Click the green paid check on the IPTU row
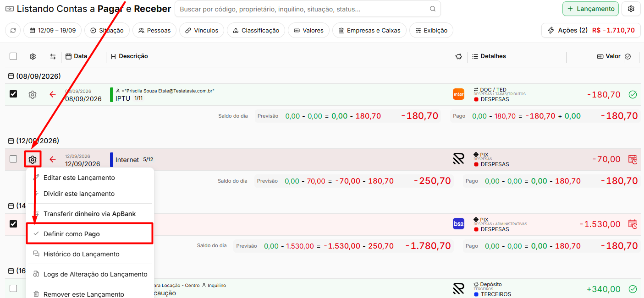The width and height of the screenshot is (644, 298). pyautogui.click(x=633, y=95)
